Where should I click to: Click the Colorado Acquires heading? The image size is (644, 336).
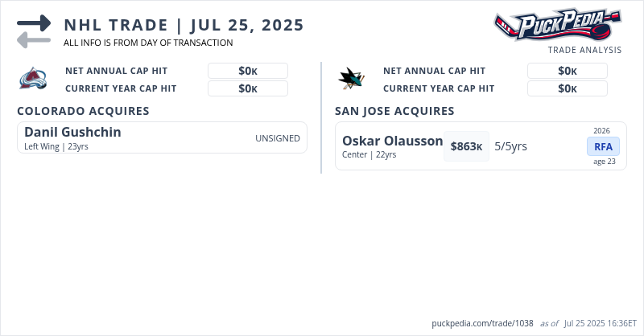point(83,111)
